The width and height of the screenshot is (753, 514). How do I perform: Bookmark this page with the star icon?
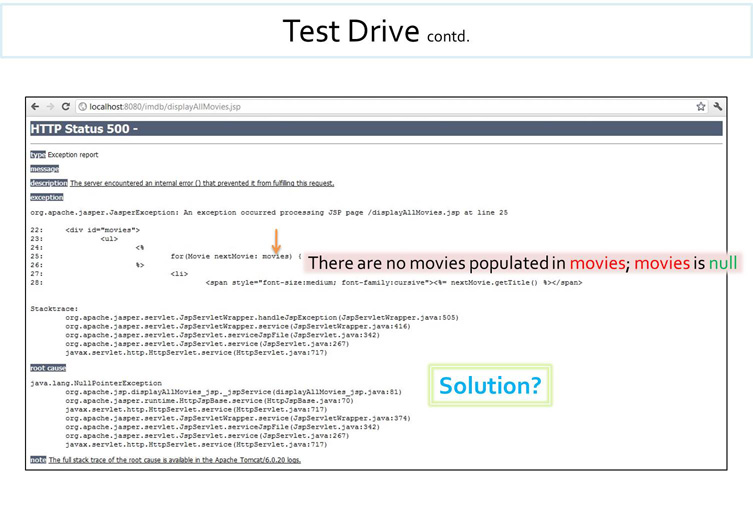[x=701, y=106]
